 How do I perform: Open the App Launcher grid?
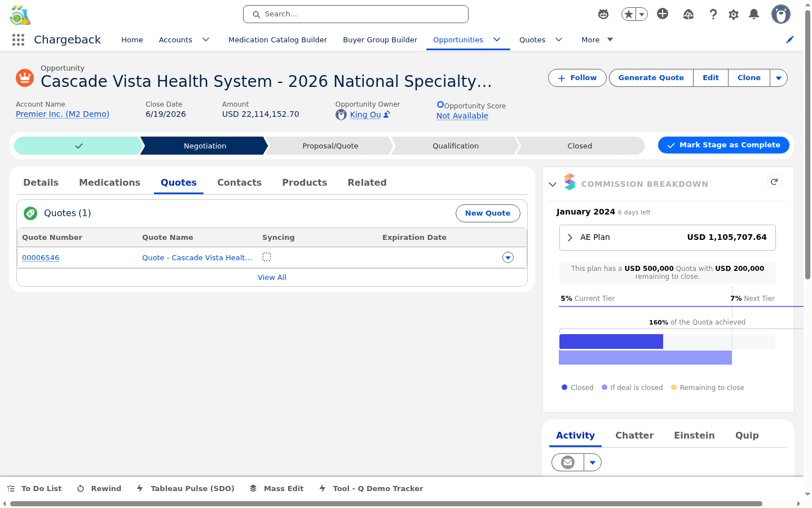[18, 40]
